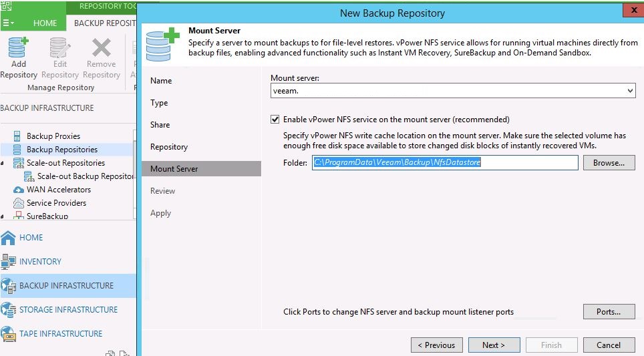Go to the Share wizard step

pyautogui.click(x=160, y=124)
